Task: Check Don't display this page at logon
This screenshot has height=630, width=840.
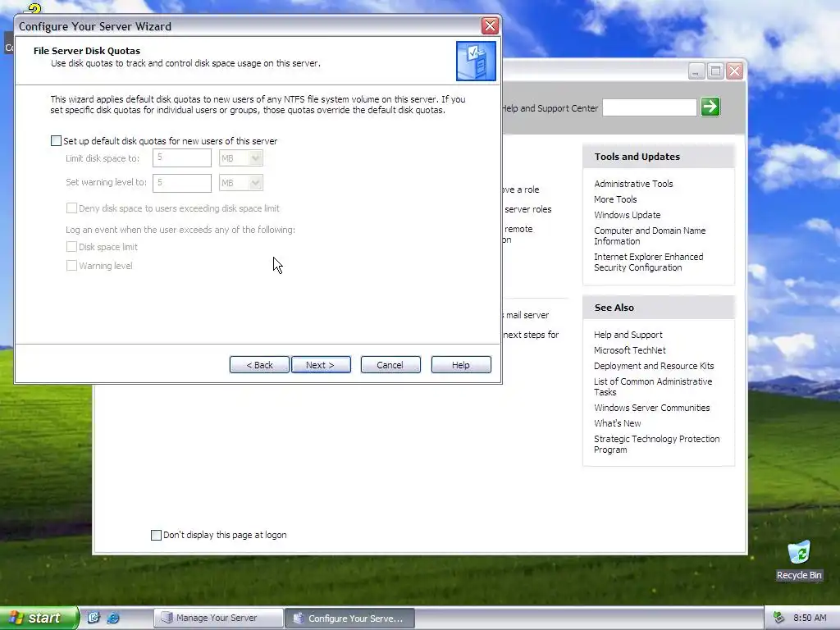Action: coord(156,535)
